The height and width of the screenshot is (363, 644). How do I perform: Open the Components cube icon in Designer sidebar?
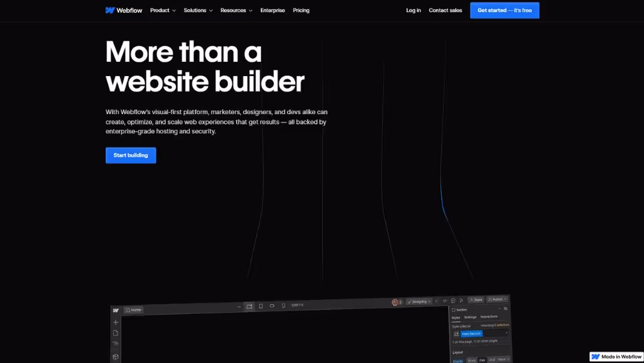pyautogui.click(x=116, y=357)
